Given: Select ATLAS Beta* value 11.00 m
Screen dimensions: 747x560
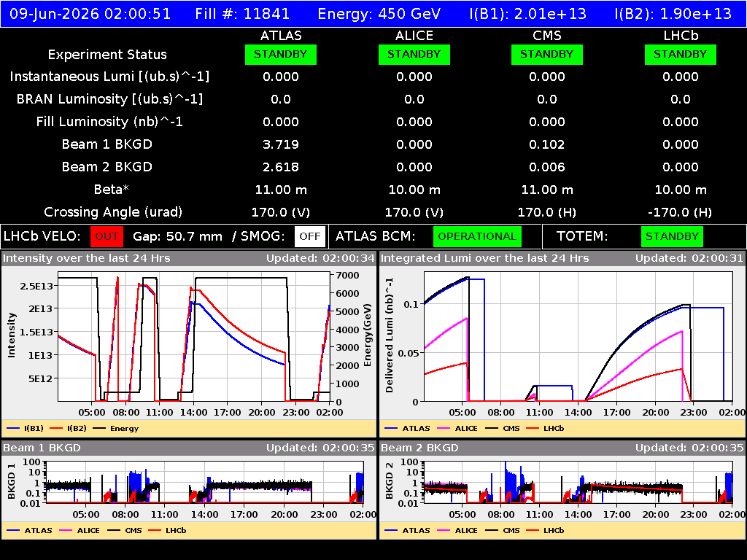Looking at the screenshot, I should [281, 190].
